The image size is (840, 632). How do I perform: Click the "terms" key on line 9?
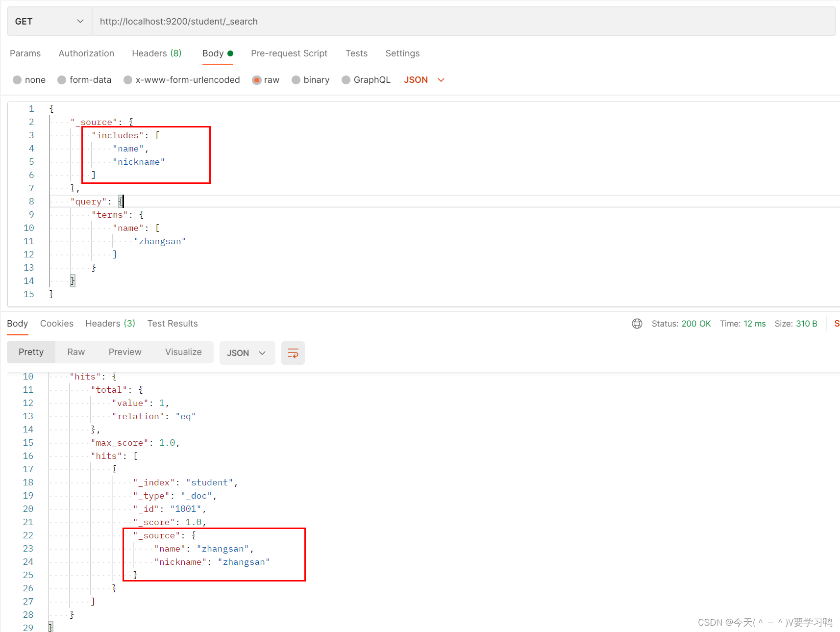pyautogui.click(x=110, y=215)
